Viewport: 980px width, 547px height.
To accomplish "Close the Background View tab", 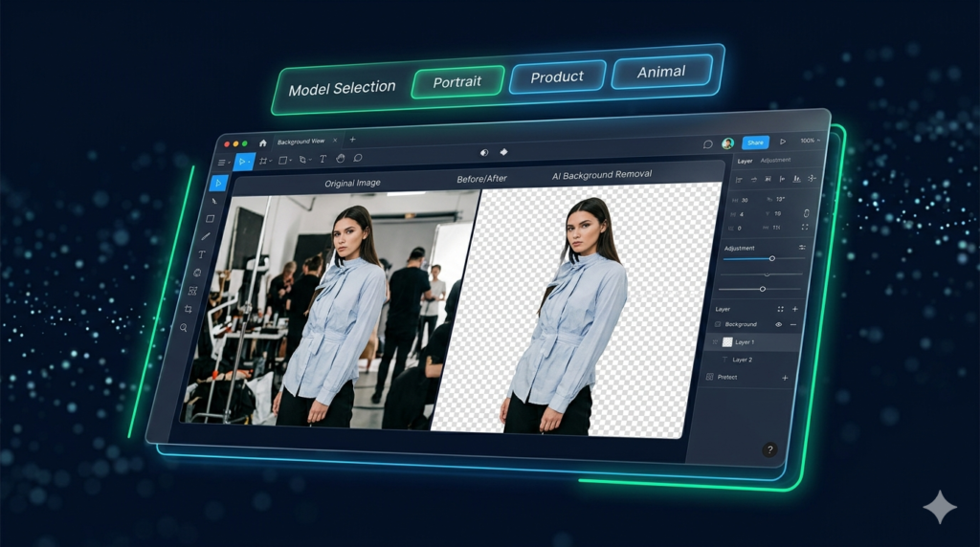I will point(335,141).
